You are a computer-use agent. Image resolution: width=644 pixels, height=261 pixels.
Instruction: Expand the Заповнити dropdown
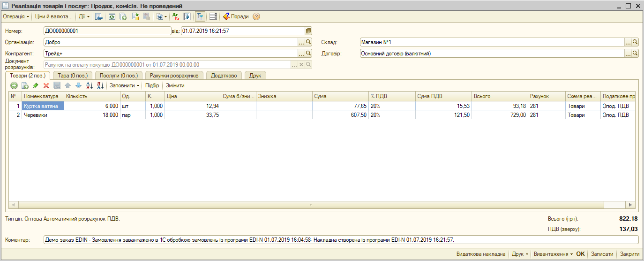[125, 85]
